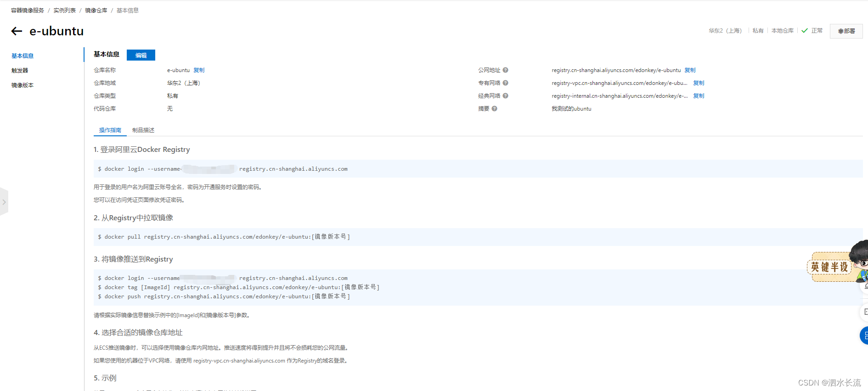Screen dimensions: 868x391
Task: Select 镜像版本 in the left menu
Action: click(x=23, y=85)
